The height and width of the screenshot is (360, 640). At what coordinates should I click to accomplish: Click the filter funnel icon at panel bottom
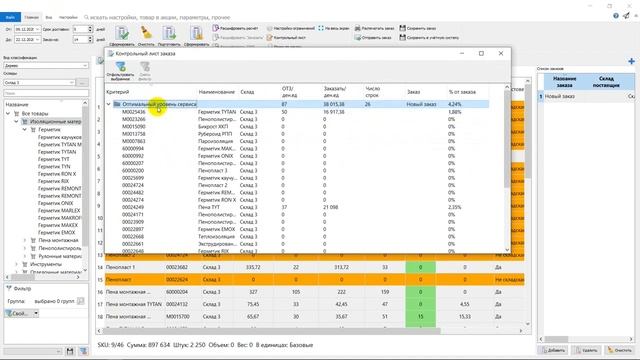[83, 351]
